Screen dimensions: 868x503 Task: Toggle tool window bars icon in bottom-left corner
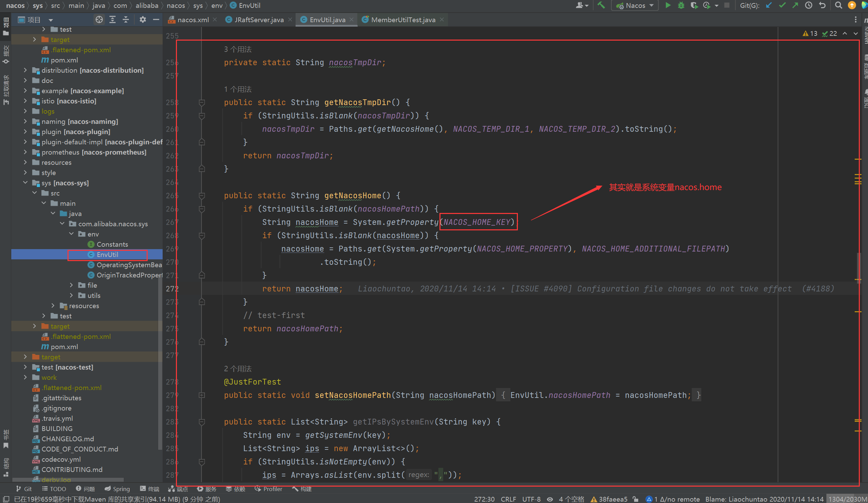pos(6,499)
